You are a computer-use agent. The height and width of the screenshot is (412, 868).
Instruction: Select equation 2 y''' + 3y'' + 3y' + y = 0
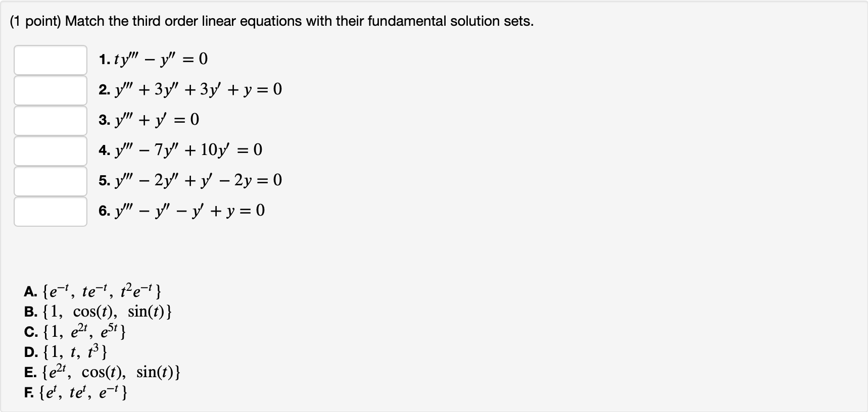point(189,89)
